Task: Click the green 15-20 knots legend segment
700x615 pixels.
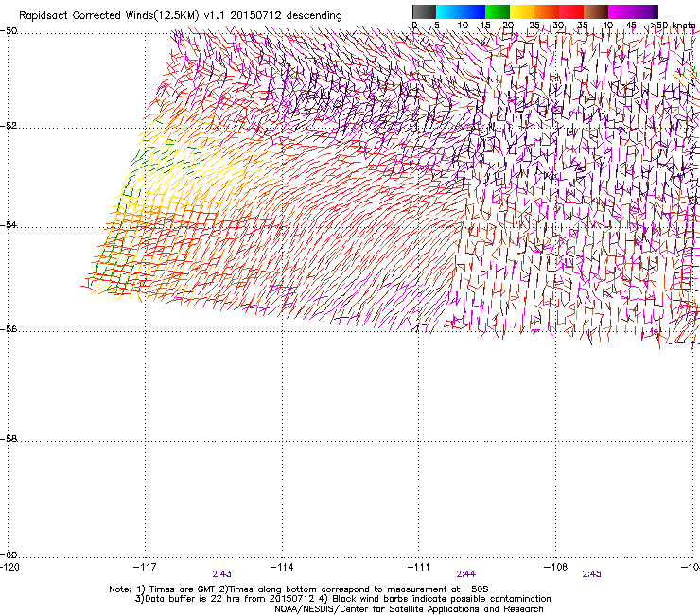Action: 498,11
